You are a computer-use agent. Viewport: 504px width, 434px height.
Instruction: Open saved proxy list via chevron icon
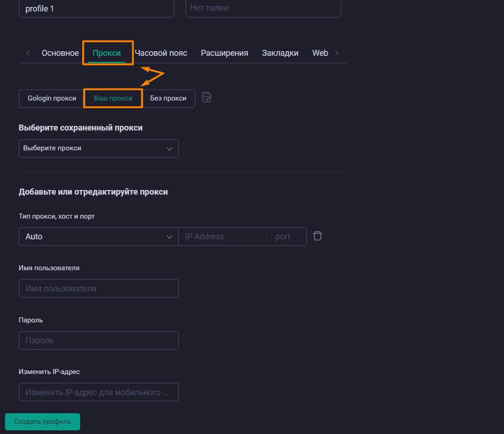tap(170, 149)
